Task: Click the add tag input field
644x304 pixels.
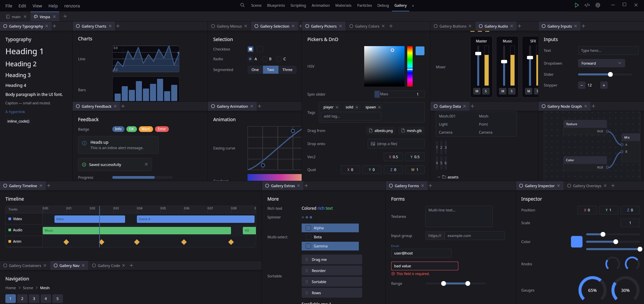Action: 351,116
